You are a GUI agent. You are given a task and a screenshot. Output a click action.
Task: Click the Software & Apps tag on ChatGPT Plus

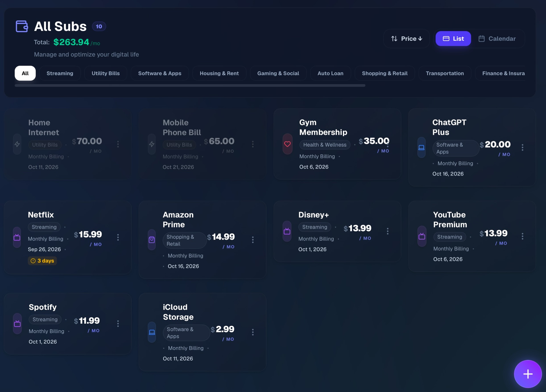click(456, 148)
